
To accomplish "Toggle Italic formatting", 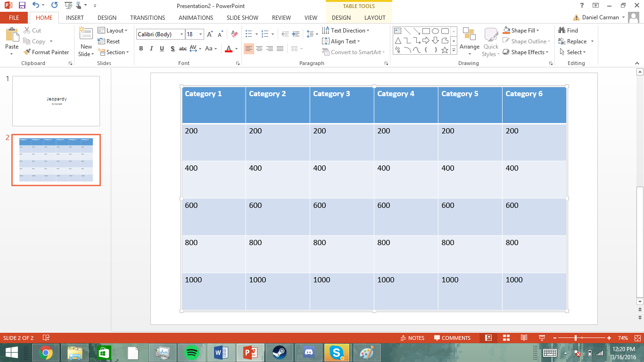I will (x=151, y=49).
